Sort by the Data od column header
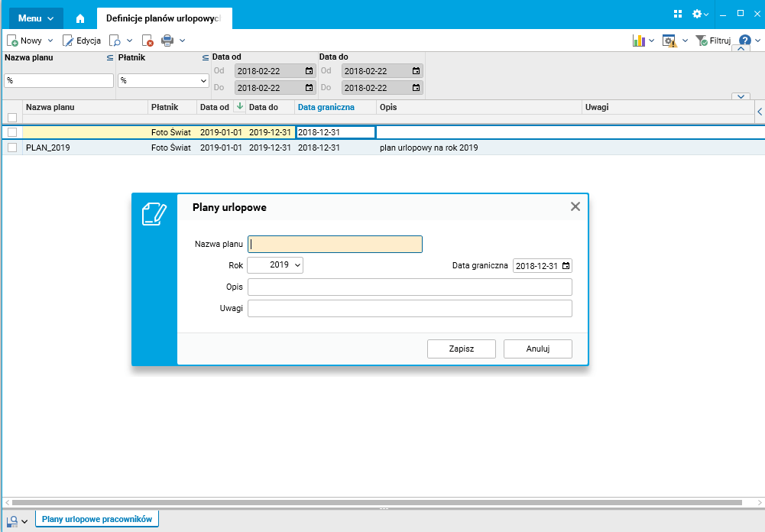Viewport: 765px width, 532px height. tap(215, 107)
